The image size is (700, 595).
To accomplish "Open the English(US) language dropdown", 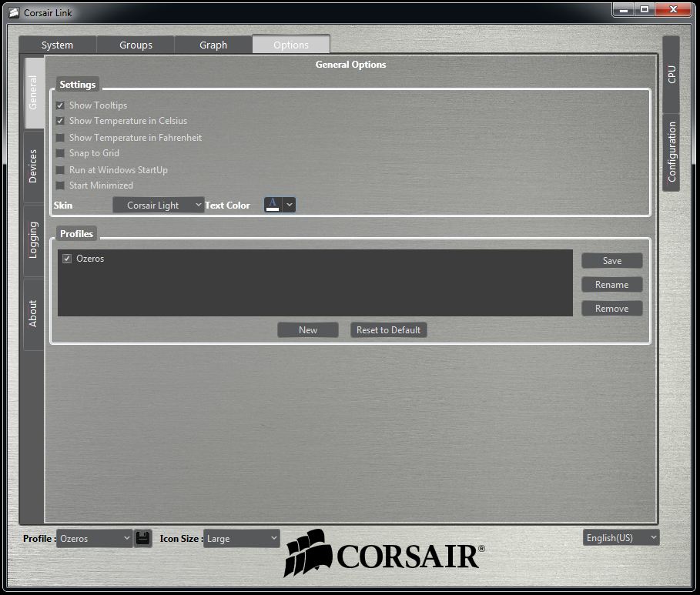I will (621, 538).
